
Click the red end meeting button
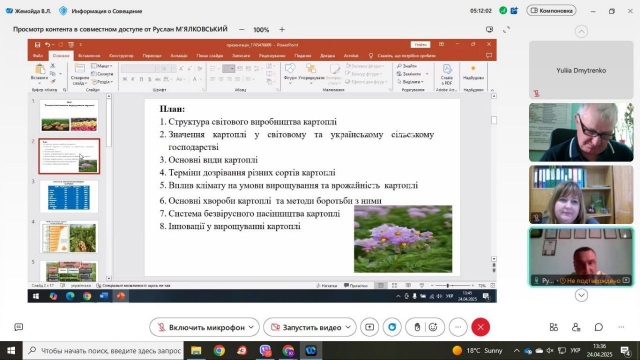[480, 327]
